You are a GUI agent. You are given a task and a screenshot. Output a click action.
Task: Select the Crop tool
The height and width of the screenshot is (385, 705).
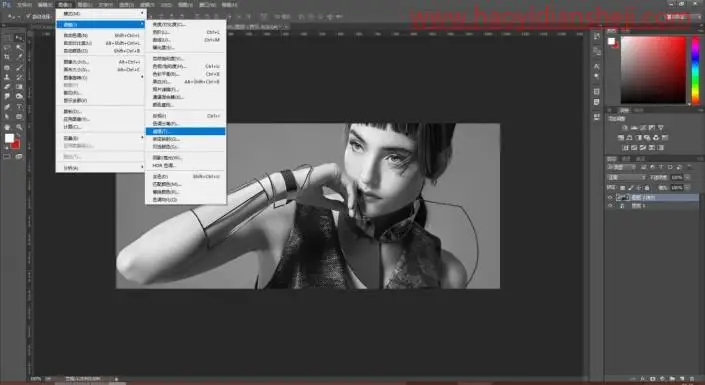coord(7,57)
